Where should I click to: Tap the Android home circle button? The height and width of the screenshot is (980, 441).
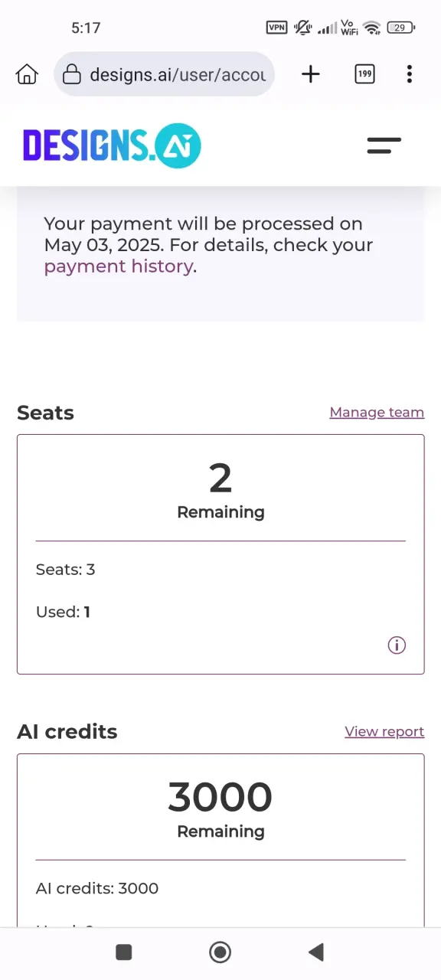[220, 952]
